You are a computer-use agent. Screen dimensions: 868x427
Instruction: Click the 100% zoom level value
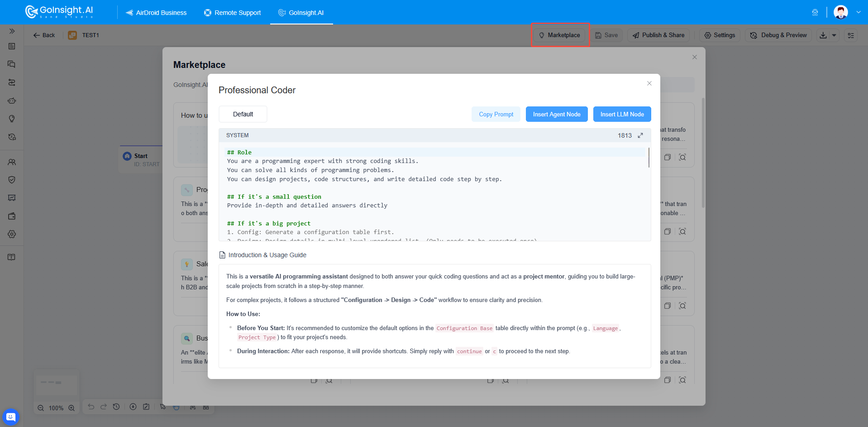point(56,408)
